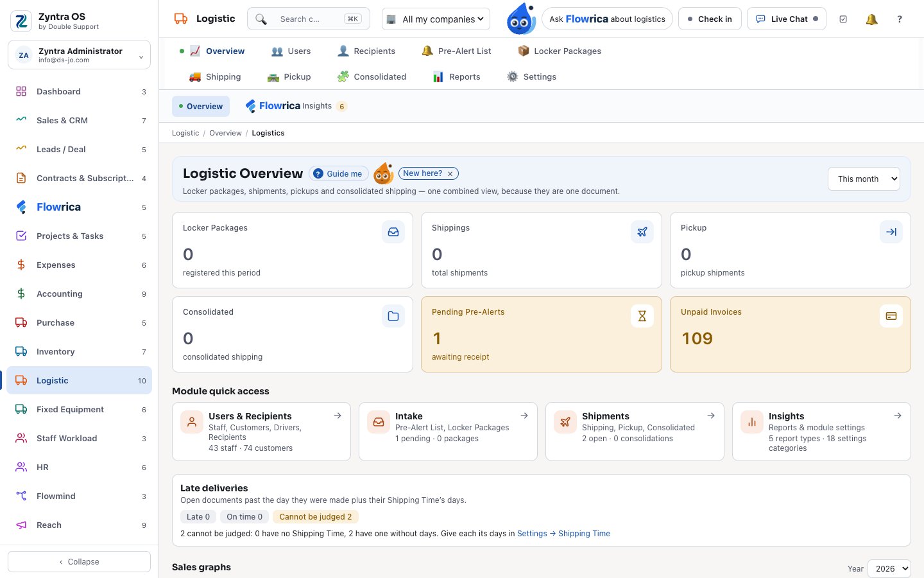Open the Locker Packages tab
The width and height of the screenshot is (924, 578).
(x=560, y=51)
